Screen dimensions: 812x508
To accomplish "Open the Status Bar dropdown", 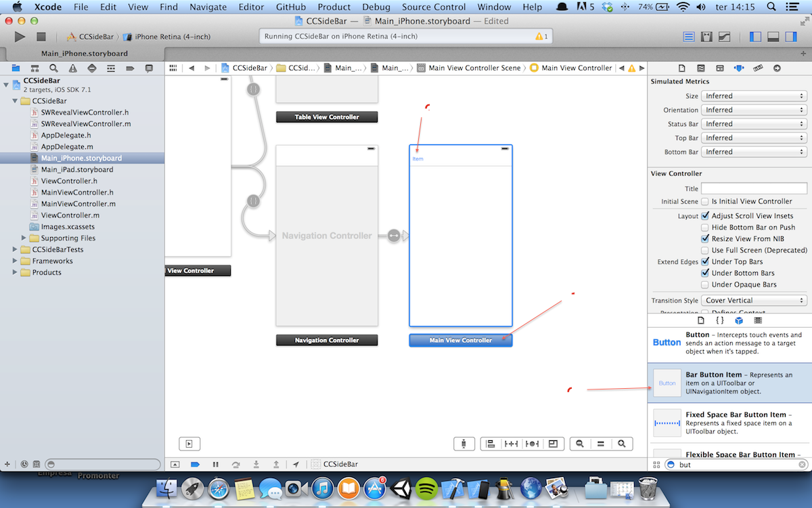I will [x=754, y=124].
